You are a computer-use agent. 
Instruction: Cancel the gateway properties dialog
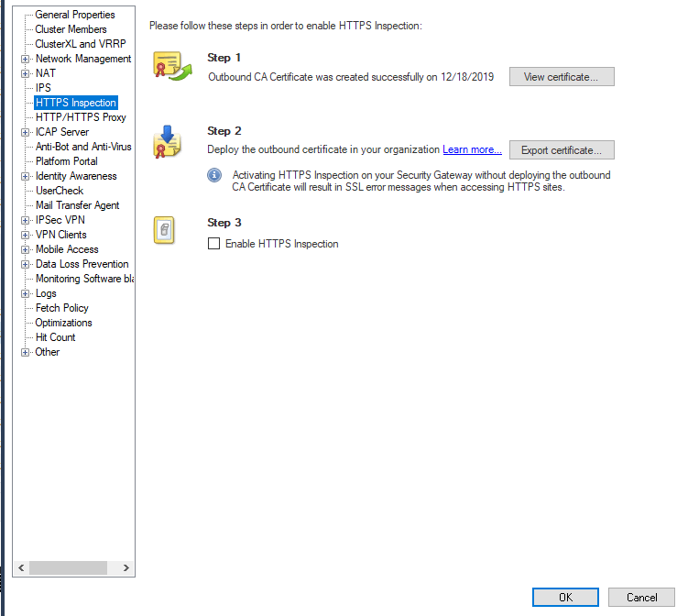coord(641,597)
